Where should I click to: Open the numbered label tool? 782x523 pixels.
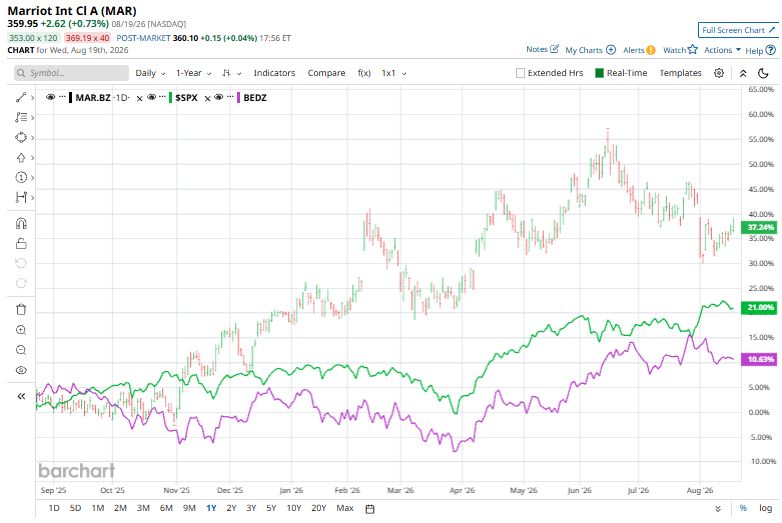tap(20, 177)
